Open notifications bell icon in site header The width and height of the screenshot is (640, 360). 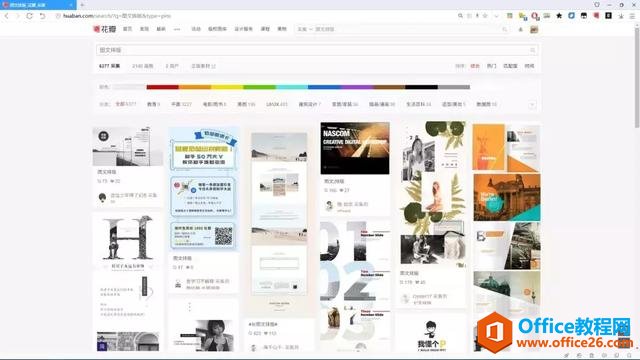pyautogui.click(x=520, y=29)
